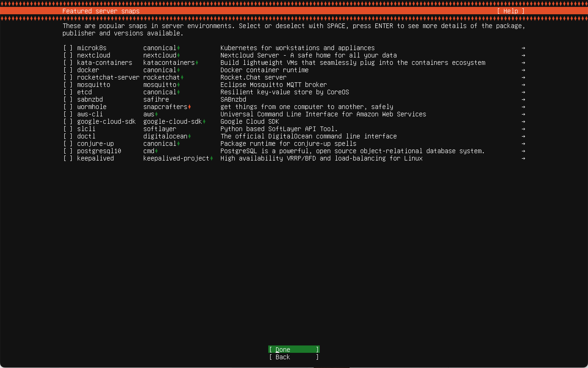Open details arrow for wormhole row

tap(523, 107)
